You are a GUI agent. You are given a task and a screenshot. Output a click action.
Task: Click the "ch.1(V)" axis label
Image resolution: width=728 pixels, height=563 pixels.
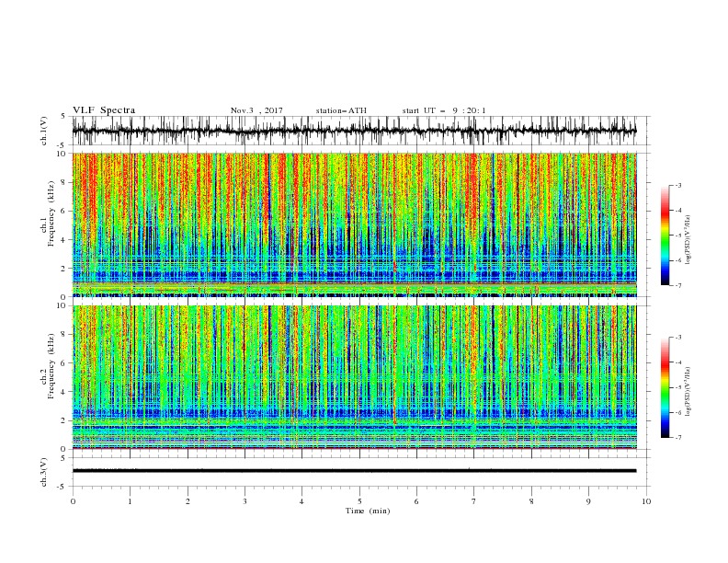click(44, 131)
